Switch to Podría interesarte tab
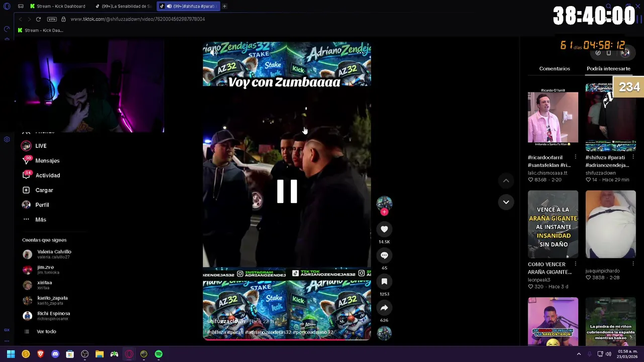This screenshot has width=644, height=362. coord(608,68)
